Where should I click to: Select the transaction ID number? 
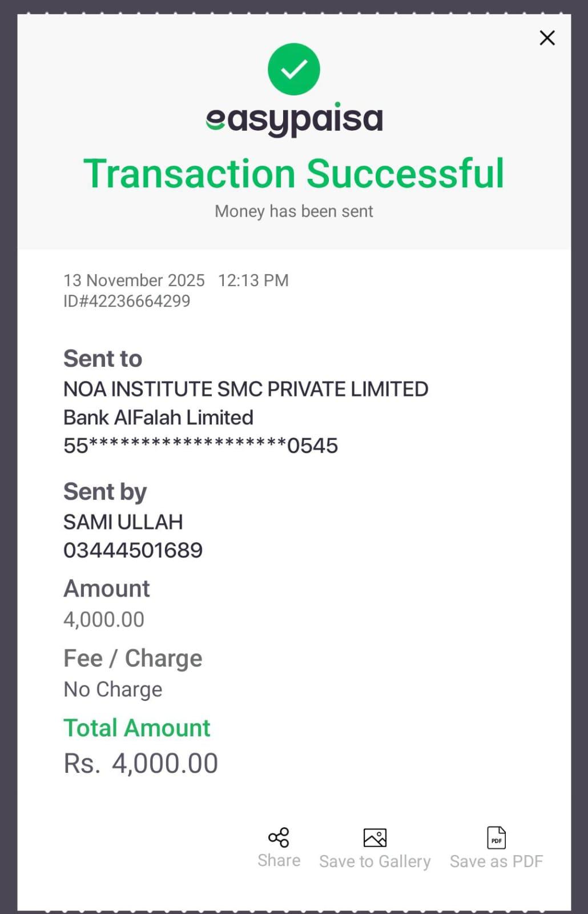tap(127, 301)
